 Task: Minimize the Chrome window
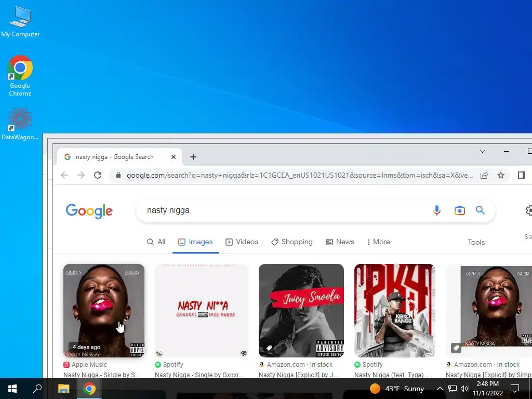click(507, 151)
